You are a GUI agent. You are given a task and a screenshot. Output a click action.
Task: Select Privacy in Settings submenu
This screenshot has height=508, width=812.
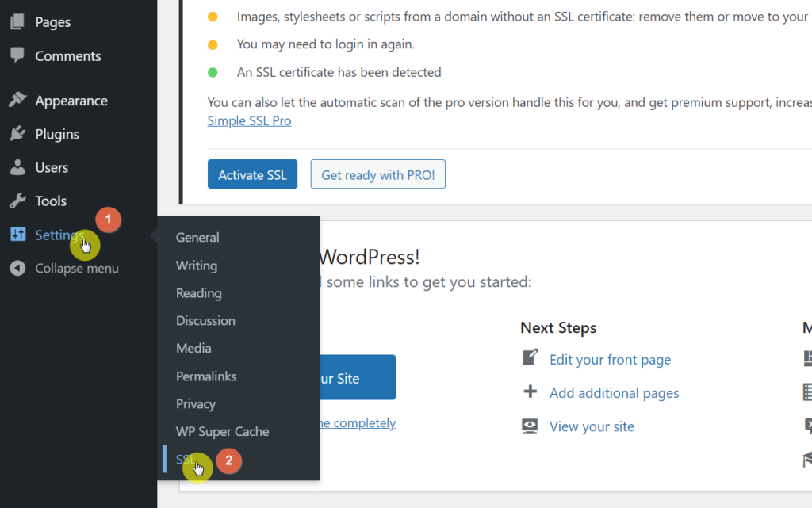(x=195, y=403)
